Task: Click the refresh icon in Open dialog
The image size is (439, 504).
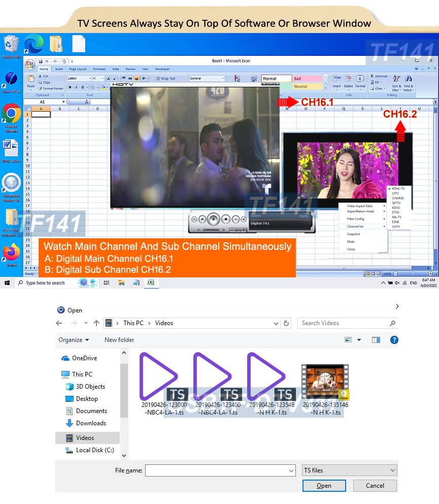Action: 286,323
